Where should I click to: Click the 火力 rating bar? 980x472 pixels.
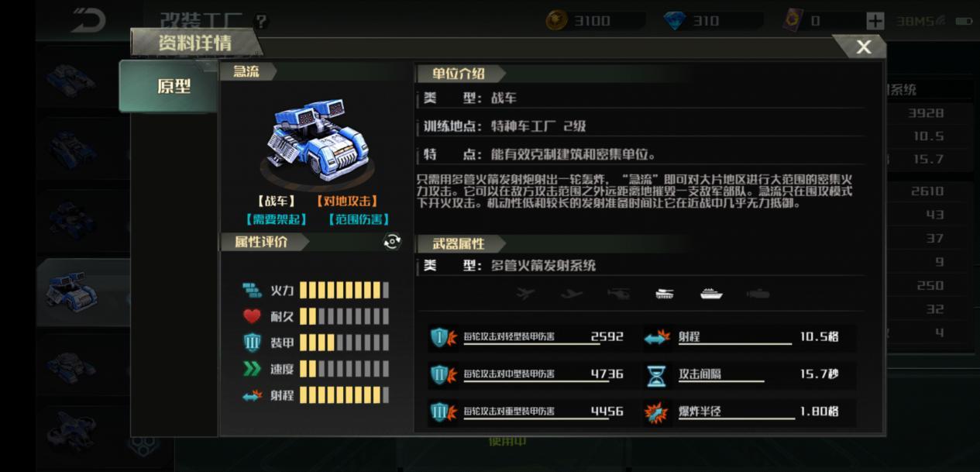point(344,291)
